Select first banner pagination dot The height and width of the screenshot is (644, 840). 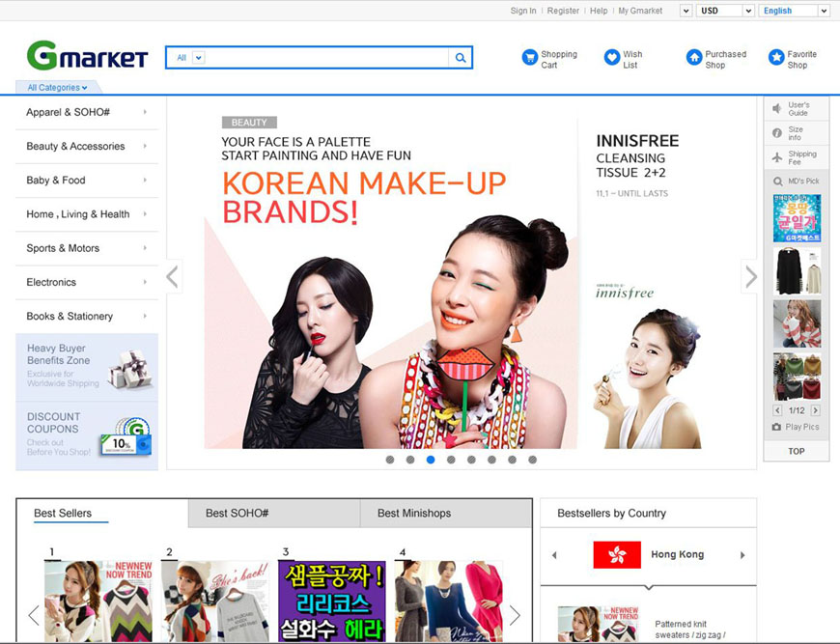click(x=390, y=460)
